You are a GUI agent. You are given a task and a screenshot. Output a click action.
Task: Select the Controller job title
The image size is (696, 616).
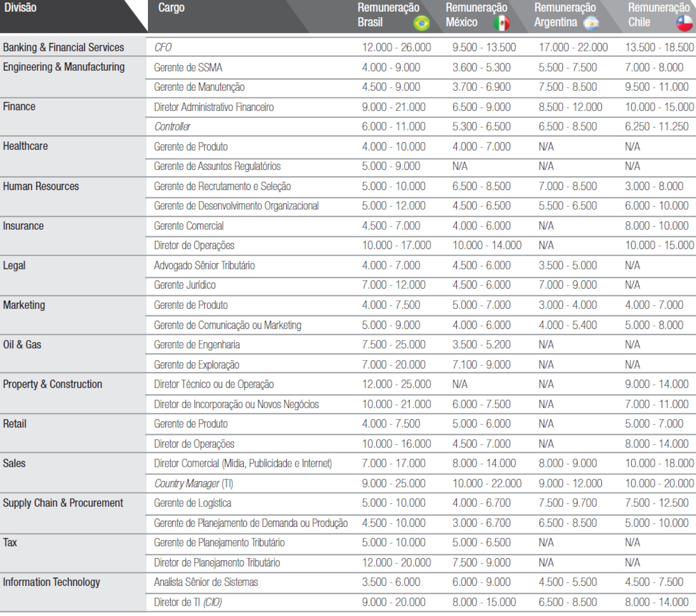(x=172, y=127)
